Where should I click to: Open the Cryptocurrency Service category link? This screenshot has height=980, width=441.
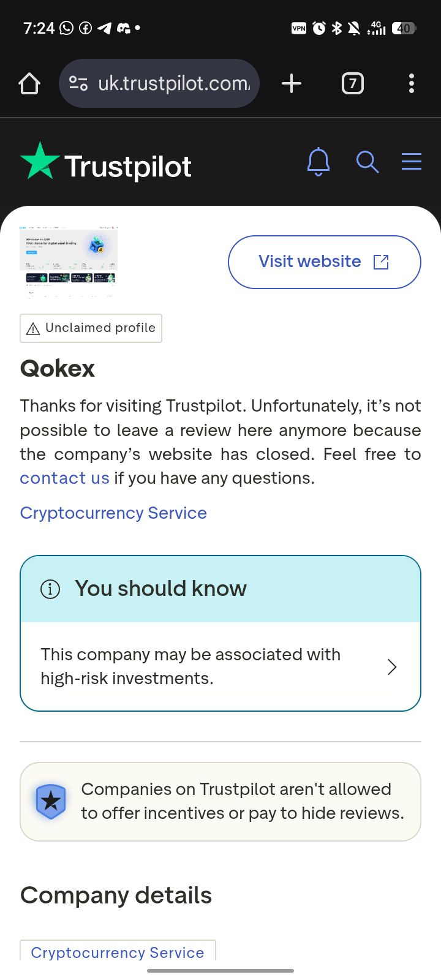(113, 513)
